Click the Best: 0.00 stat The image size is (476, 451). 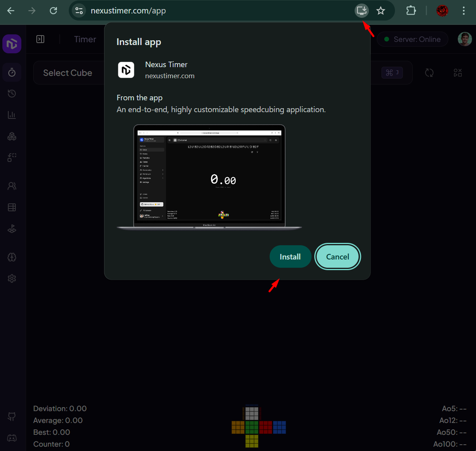pos(51,432)
